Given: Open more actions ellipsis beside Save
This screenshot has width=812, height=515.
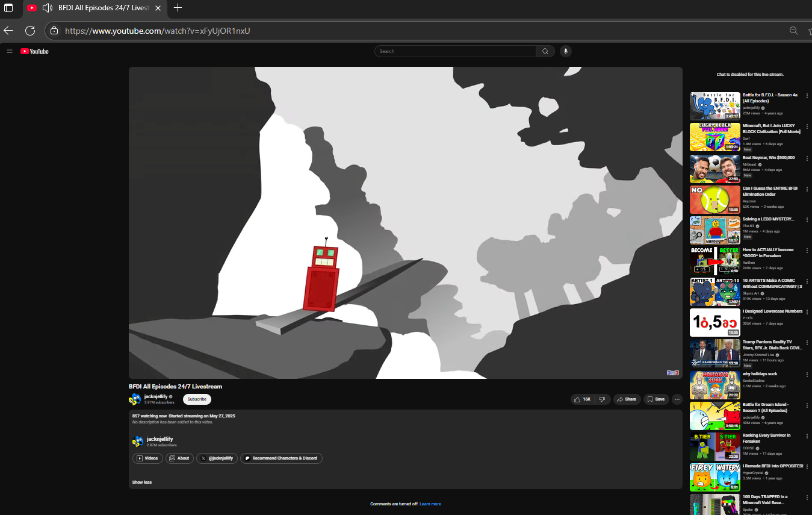Looking at the screenshot, I should coord(677,399).
